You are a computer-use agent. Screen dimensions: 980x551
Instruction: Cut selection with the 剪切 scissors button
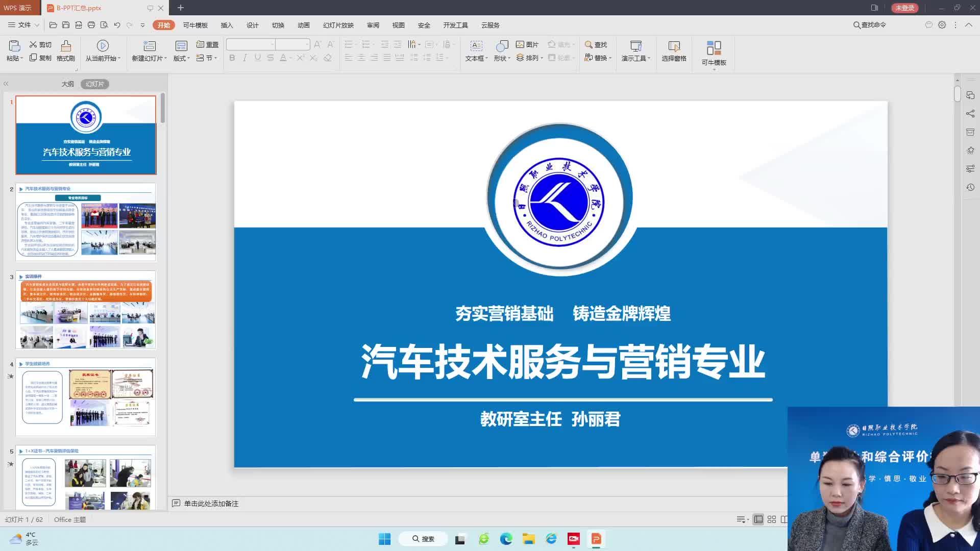click(40, 45)
